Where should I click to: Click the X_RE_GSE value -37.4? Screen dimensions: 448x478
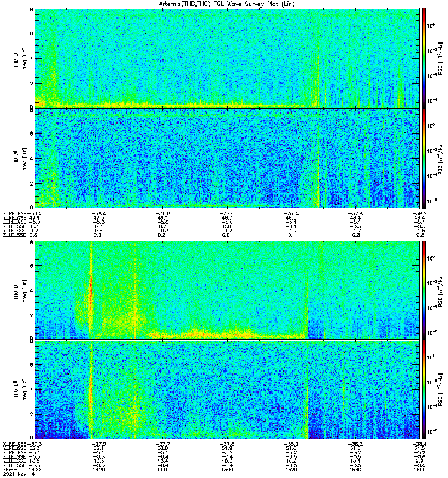point(291,213)
